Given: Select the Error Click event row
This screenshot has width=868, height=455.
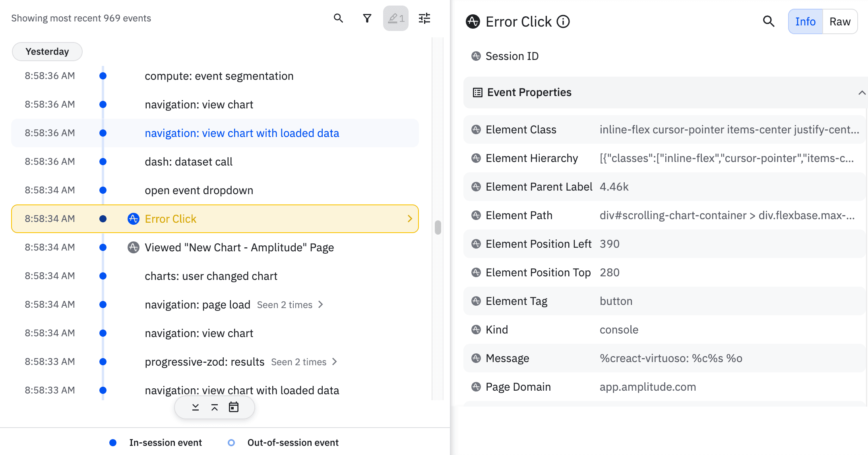Looking at the screenshot, I should tap(215, 219).
